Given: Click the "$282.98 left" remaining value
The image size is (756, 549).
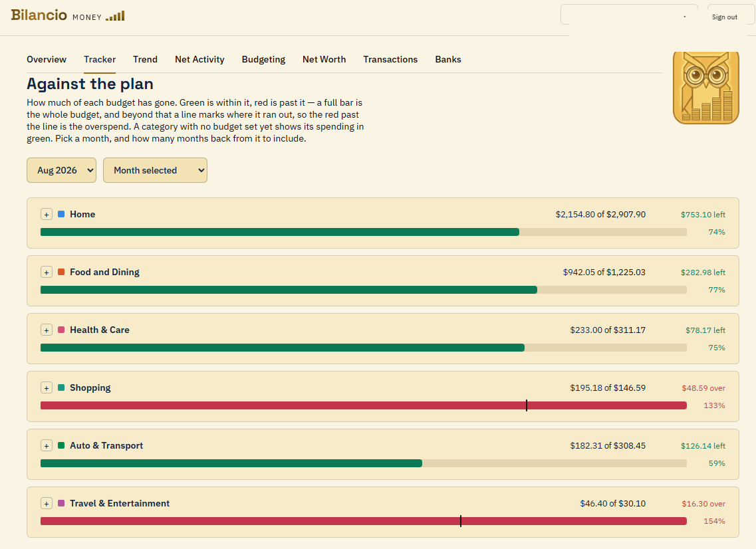Looking at the screenshot, I should (x=703, y=273).
